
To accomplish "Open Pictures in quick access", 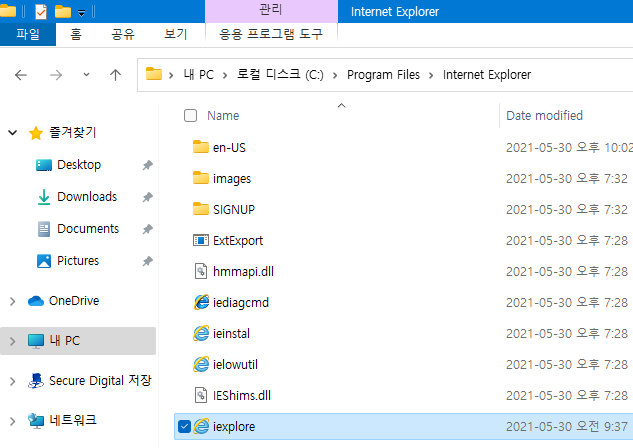I will [x=78, y=261].
